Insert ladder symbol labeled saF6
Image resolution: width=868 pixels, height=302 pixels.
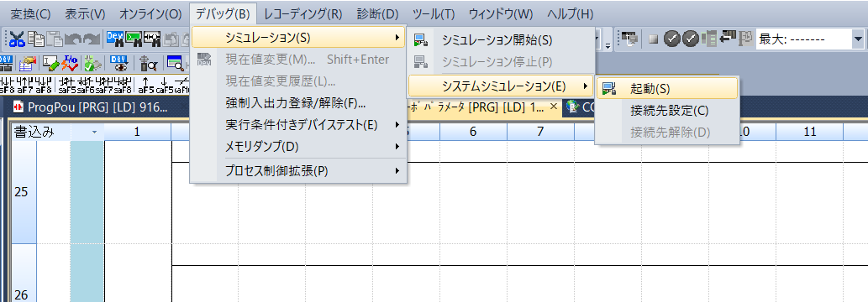85,85
